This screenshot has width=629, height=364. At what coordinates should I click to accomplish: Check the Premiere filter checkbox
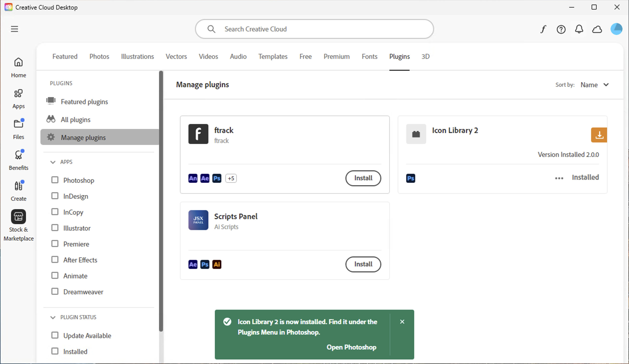tap(55, 243)
